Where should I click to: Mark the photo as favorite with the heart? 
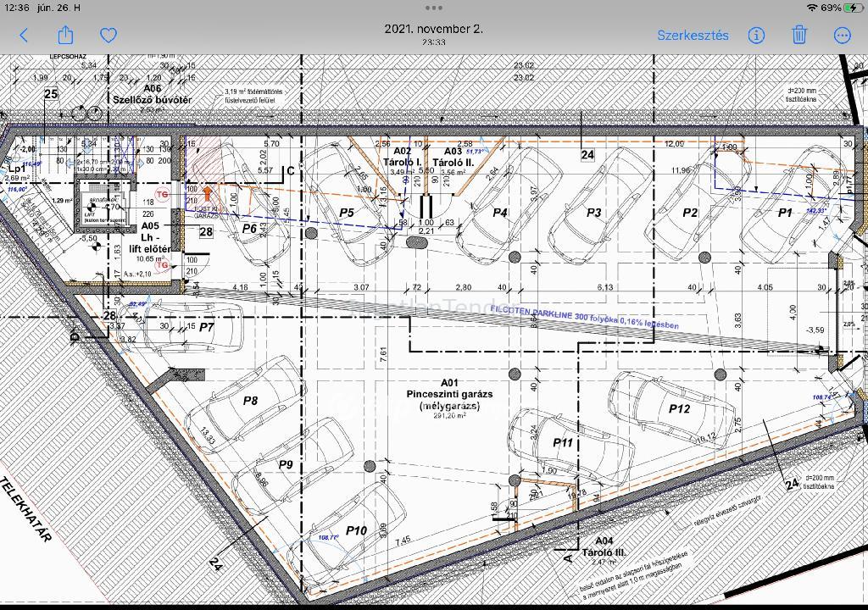108,35
